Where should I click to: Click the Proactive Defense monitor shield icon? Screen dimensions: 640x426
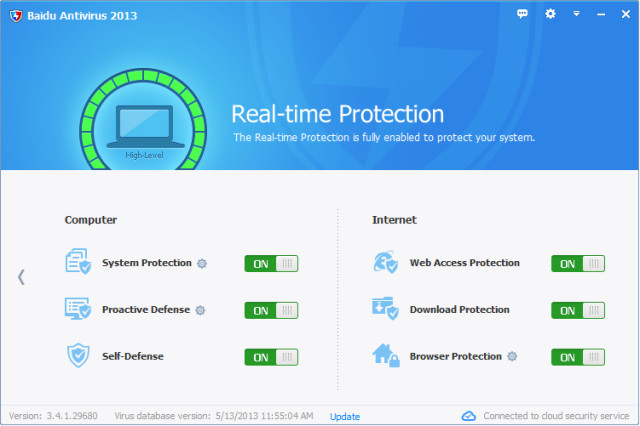coord(78,308)
